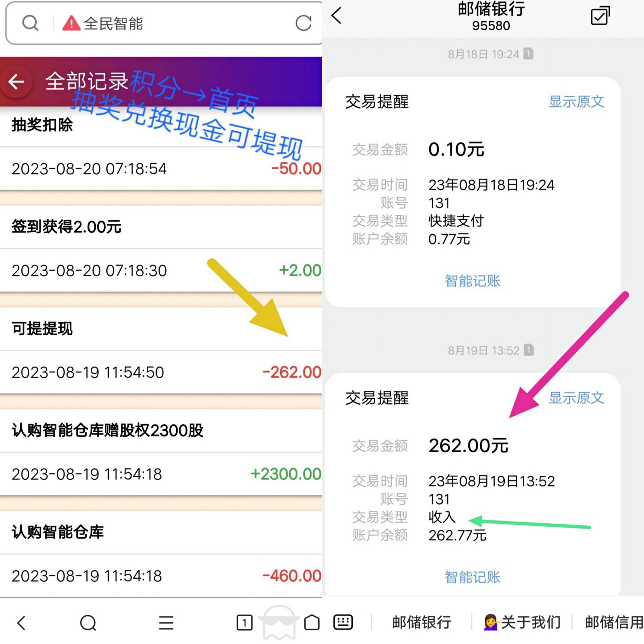Tap the message count badge next to 8月19日
644x644 pixels.
click(529, 350)
